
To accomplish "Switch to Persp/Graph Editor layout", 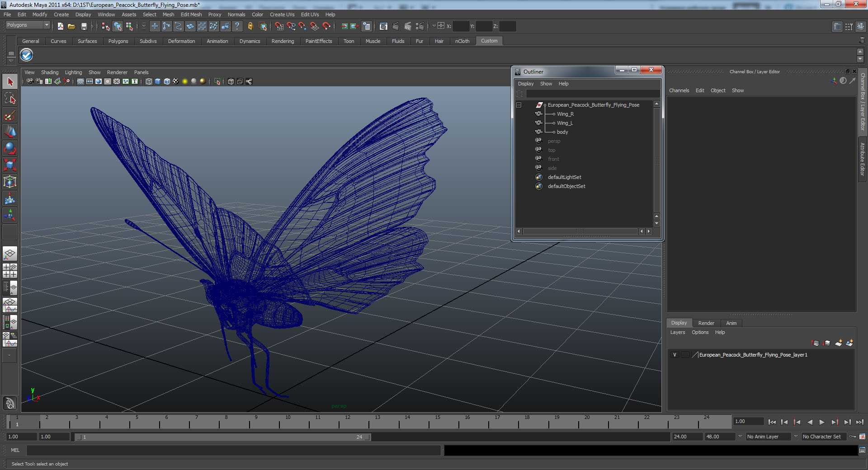I will pyautogui.click(x=10, y=305).
